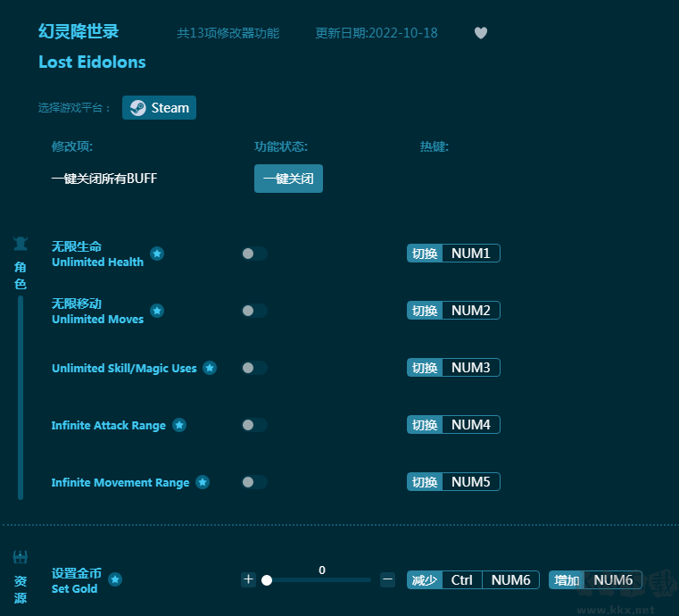
Task: Turn on the Unlimited Moves switch
Action: 253,311
